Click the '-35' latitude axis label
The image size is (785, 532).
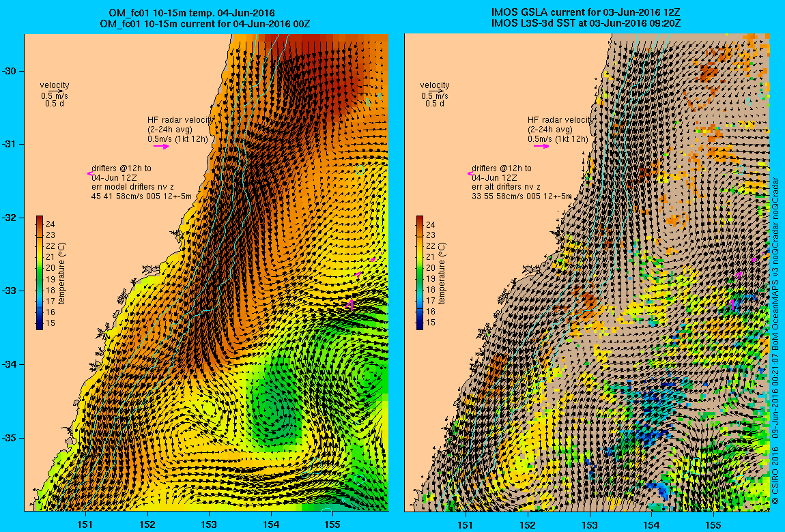click(x=9, y=437)
